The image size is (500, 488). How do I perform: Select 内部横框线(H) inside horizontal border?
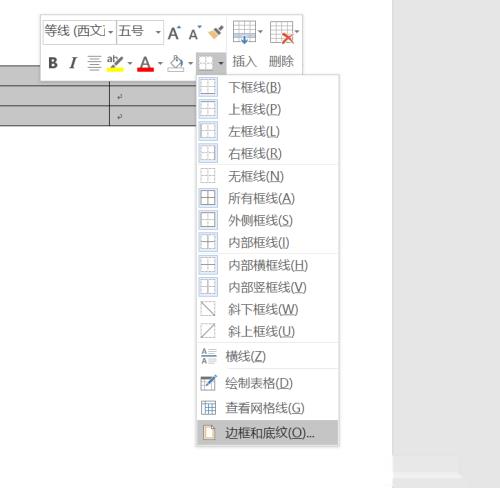coord(268,265)
